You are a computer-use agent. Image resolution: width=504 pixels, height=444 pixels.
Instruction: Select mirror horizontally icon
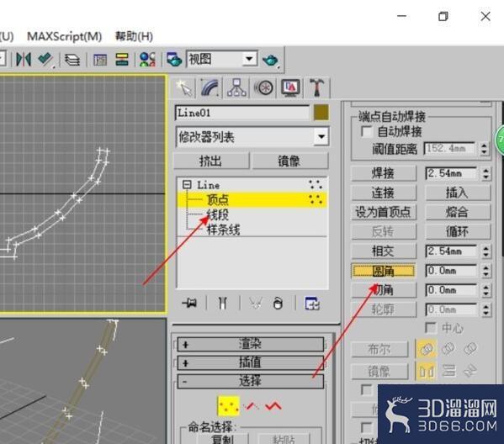pos(427,372)
